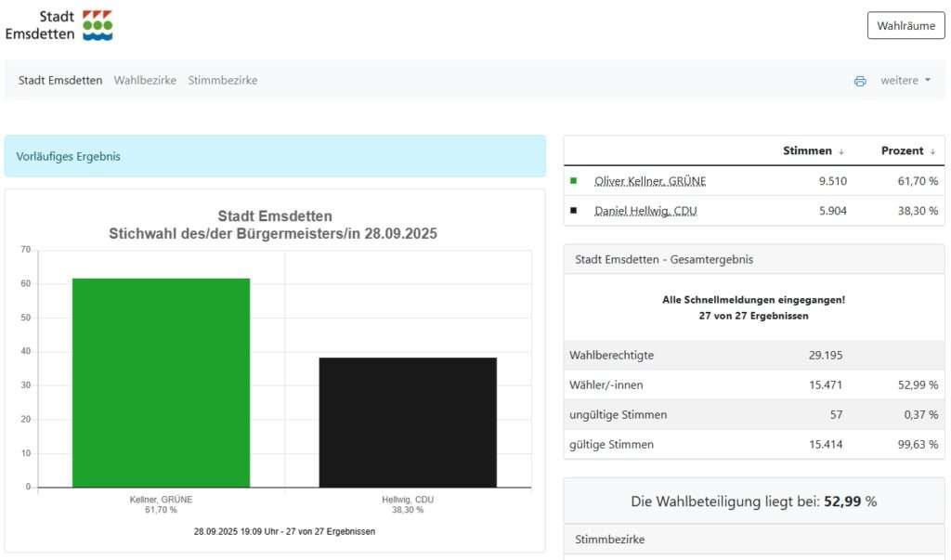Click green square marker beside Oliver Kellner
The image size is (951, 560).
[x=574, y=181]
